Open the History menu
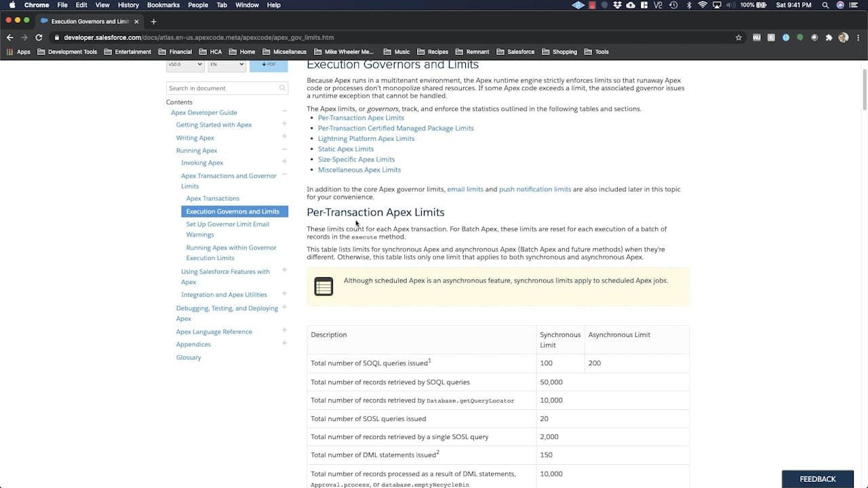Screen dimensions: 868x488 [x=128, y=5]
